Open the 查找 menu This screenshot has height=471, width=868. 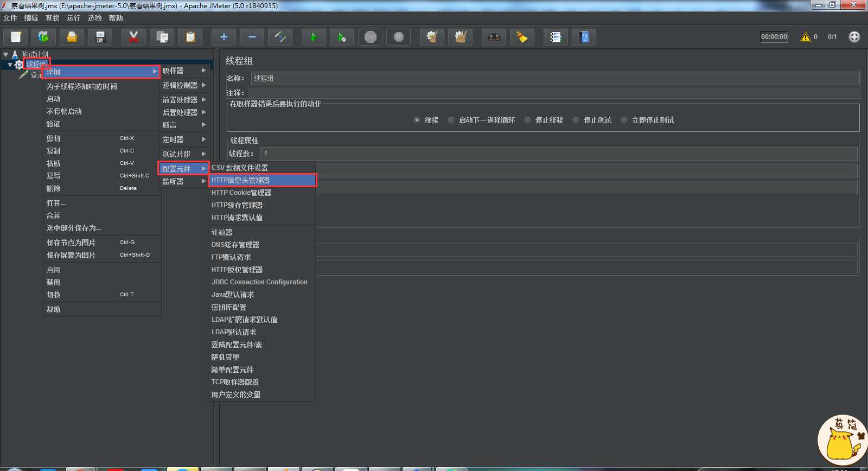coord(52,18)
